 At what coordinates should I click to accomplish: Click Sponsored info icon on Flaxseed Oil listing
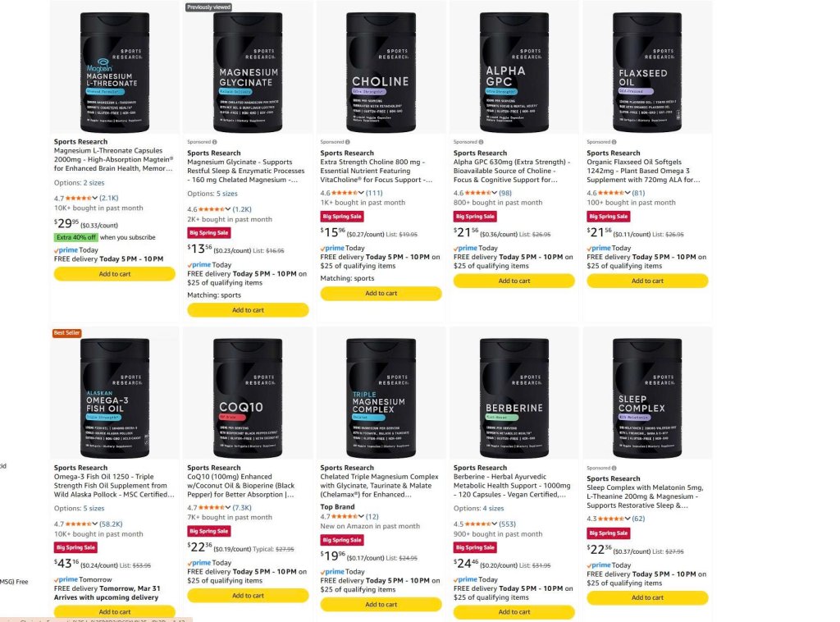pos(614,142)
